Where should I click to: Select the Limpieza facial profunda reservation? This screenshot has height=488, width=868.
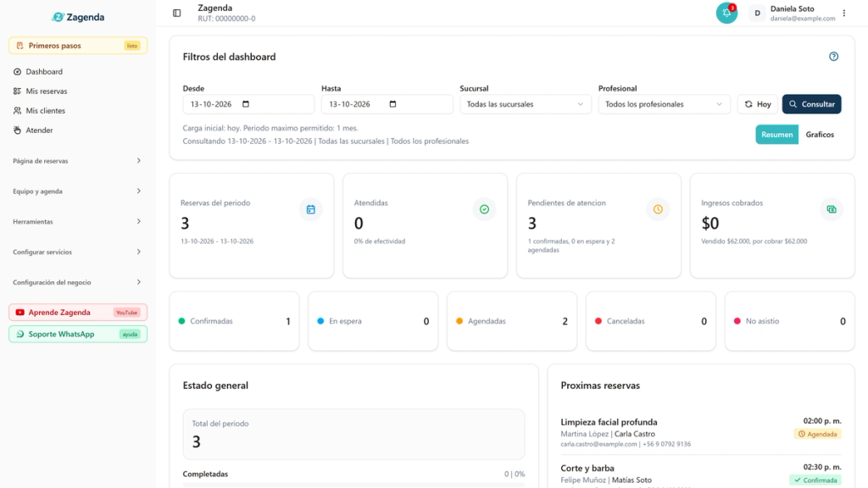701,433
